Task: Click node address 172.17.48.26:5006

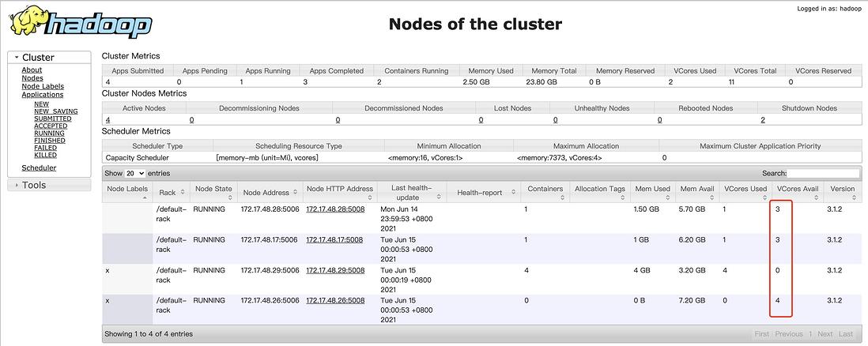Action: 270,300
